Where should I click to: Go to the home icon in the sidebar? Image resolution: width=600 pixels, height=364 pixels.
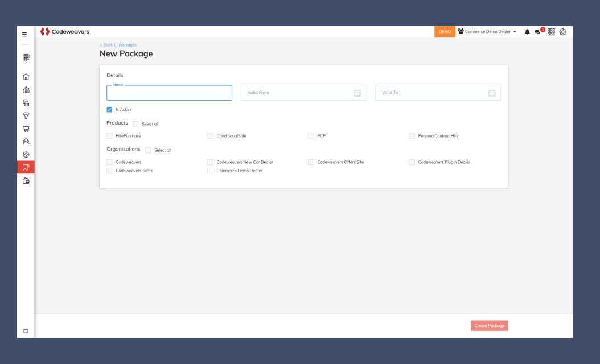point(26,77)
